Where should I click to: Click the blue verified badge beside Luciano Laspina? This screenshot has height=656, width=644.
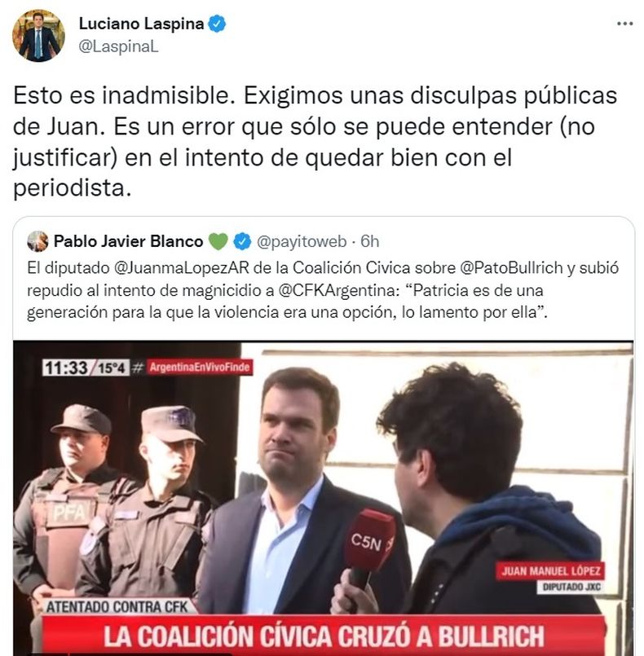217,24
